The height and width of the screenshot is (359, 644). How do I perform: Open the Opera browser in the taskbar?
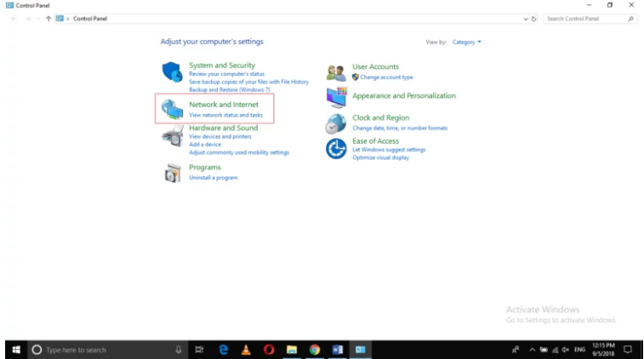(268, 350)
